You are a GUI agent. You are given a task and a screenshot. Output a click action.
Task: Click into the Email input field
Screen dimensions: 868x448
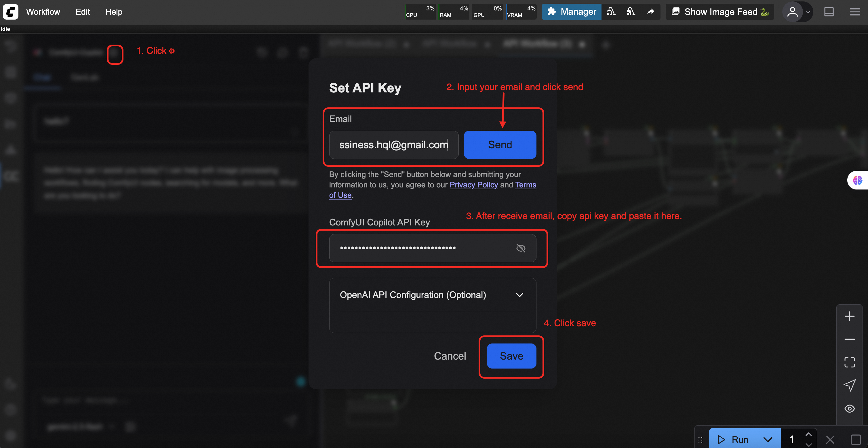393,145
